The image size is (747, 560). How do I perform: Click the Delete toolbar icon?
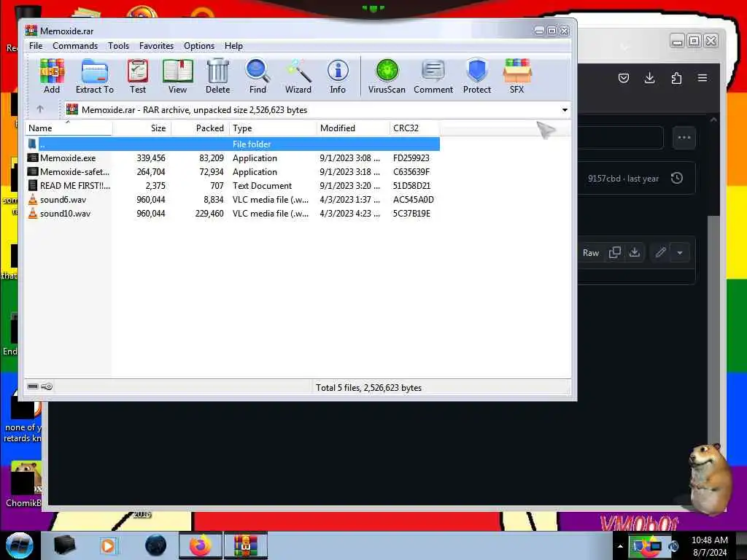217,76
